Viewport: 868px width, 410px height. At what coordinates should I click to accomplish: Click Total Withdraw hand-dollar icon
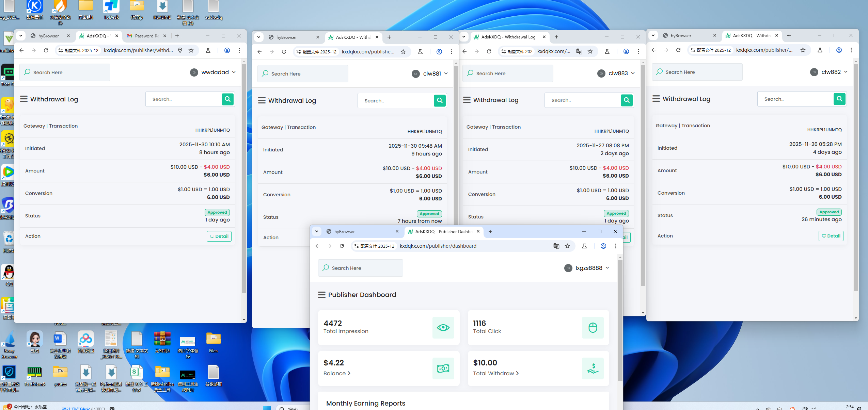(593, 368)
